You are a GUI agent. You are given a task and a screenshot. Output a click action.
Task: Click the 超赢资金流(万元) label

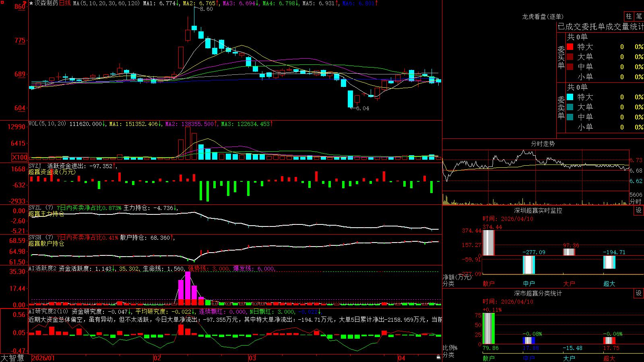[x=52, y=172]
